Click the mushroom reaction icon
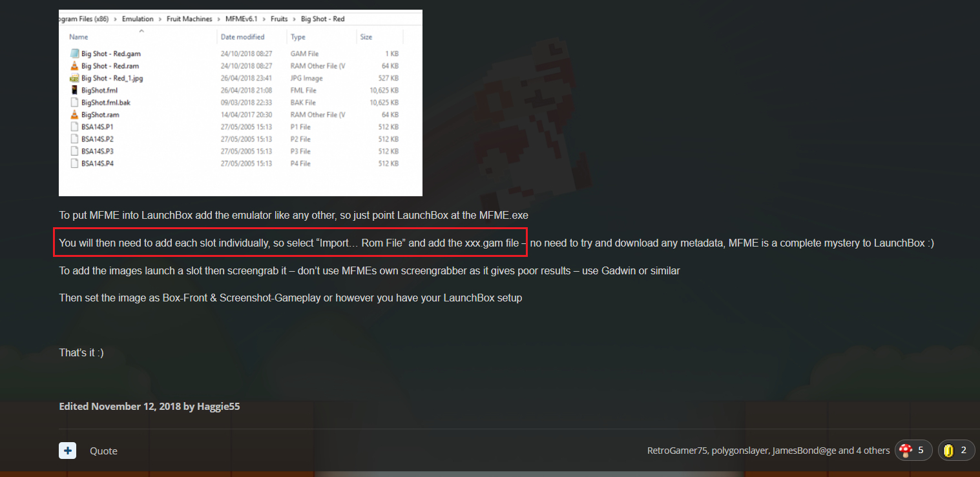The image size is (980, 477). [x=906, y=451]
